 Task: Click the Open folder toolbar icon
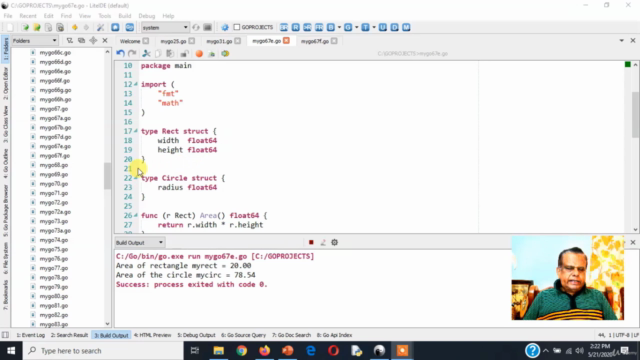coord(37,27)
